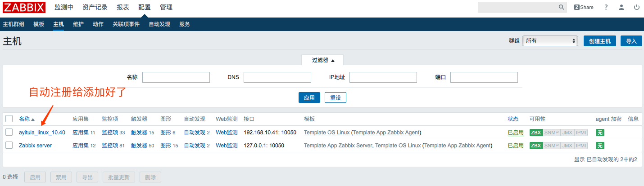
Task: Open 应用集 11 for ayitula_linux_10.40
Action: 81,133
